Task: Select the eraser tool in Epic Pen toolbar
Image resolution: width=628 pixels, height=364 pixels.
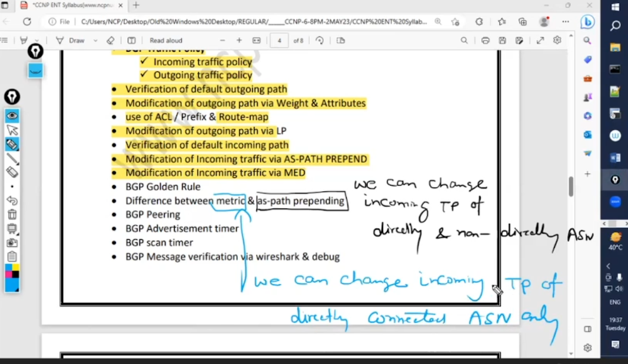Action: click(12, 172)
